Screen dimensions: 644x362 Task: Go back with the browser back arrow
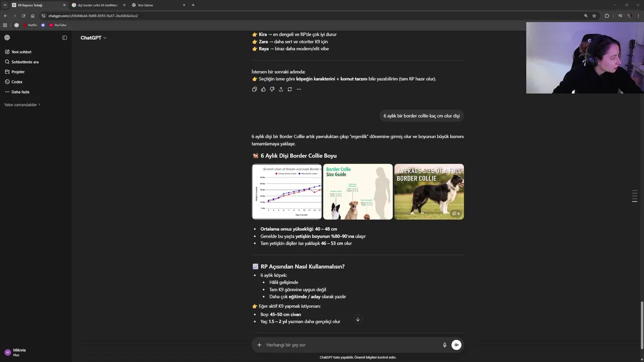click(x=5, y=16)
